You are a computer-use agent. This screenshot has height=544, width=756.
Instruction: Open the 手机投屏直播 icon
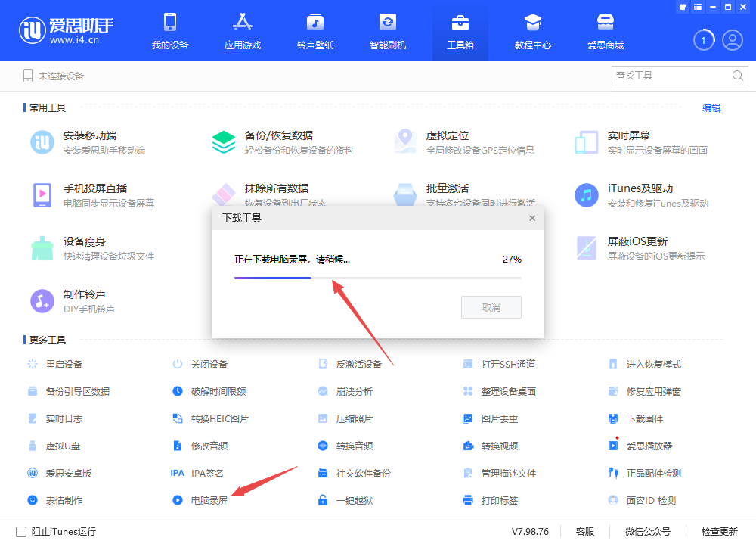(x=42, y=195)
